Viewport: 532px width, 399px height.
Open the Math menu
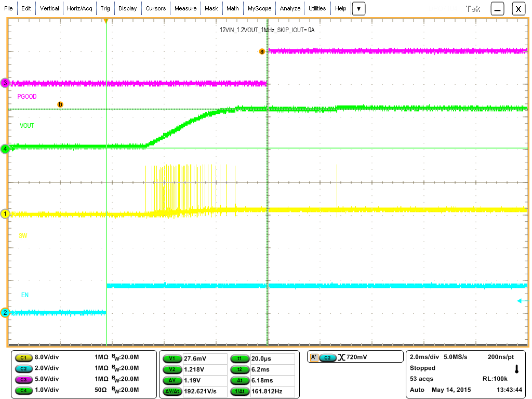[x=232, y=8]
